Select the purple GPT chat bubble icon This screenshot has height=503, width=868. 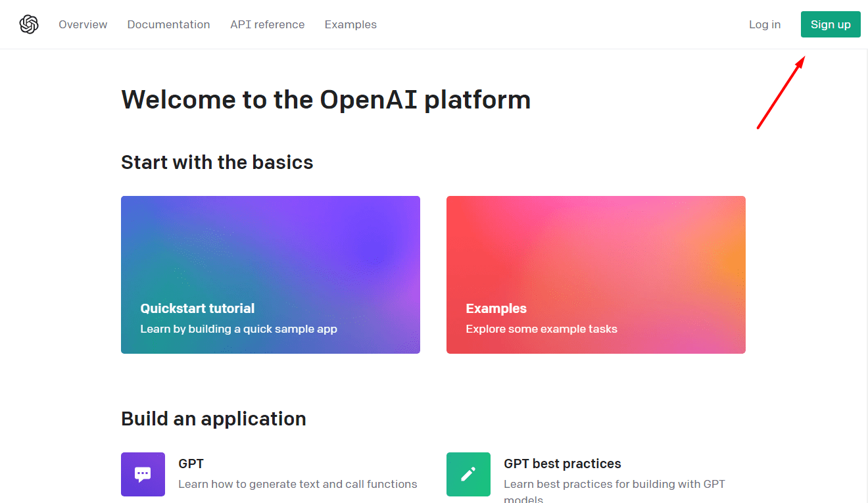pos(143,474)
